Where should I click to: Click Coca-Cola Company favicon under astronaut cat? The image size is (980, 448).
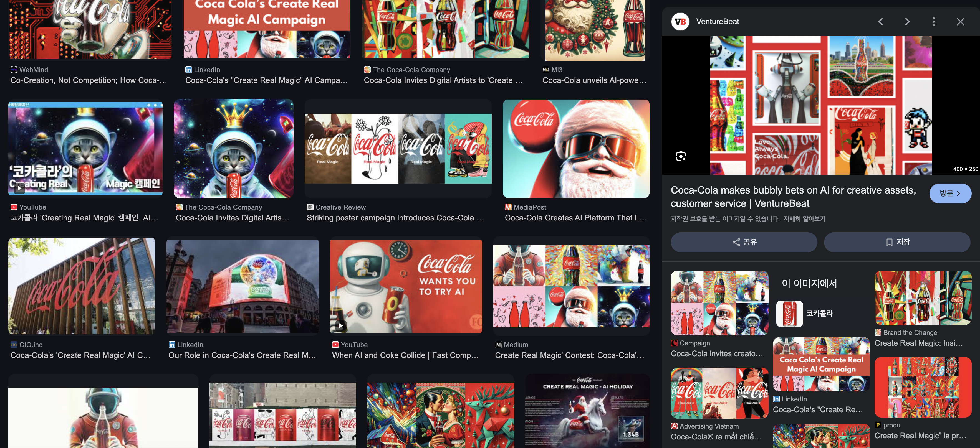[179, 207]
